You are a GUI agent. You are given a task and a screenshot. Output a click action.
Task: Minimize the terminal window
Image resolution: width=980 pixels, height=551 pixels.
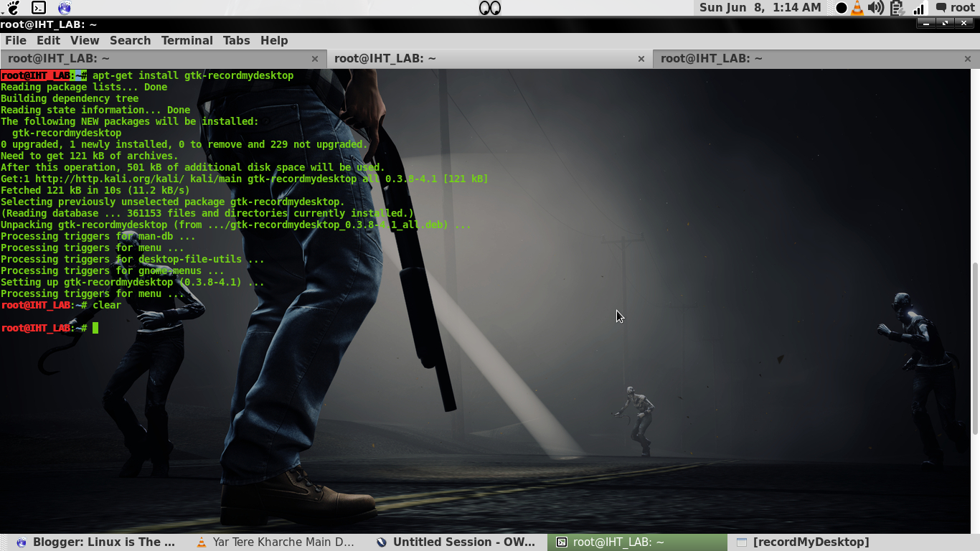coord(926,24)
